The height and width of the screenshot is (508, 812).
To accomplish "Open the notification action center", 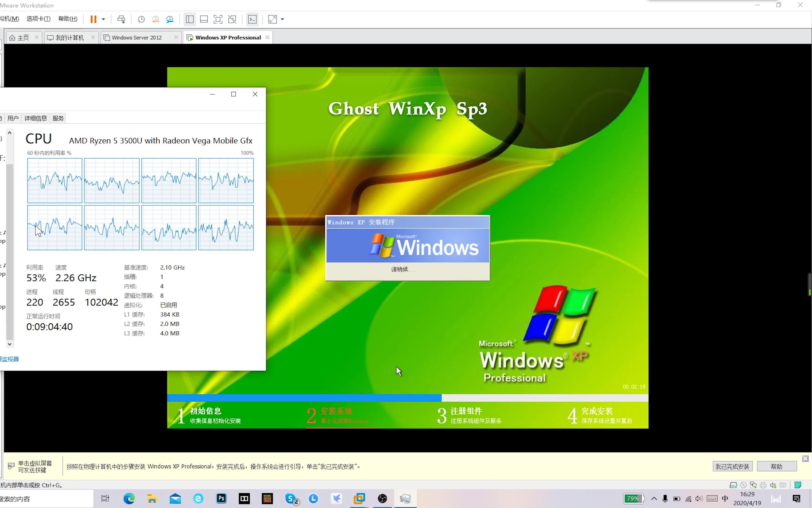I will (x=796, y=499).
